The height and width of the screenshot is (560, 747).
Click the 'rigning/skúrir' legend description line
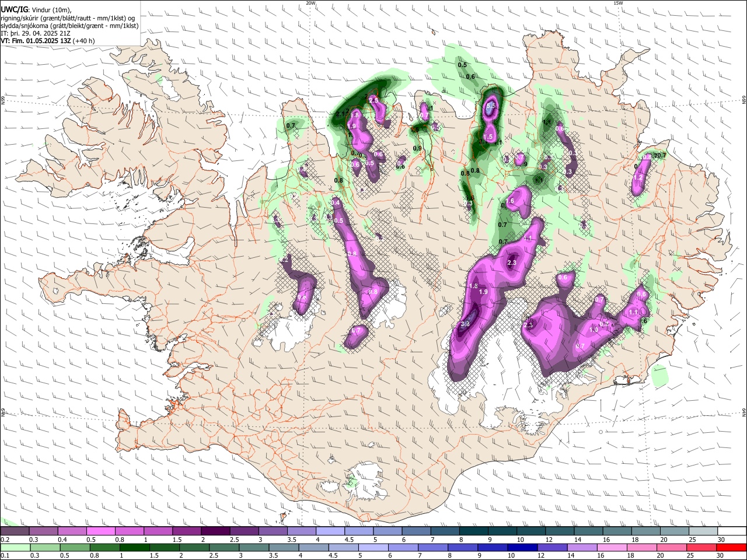pyautogui.click(x=68, y=18)
